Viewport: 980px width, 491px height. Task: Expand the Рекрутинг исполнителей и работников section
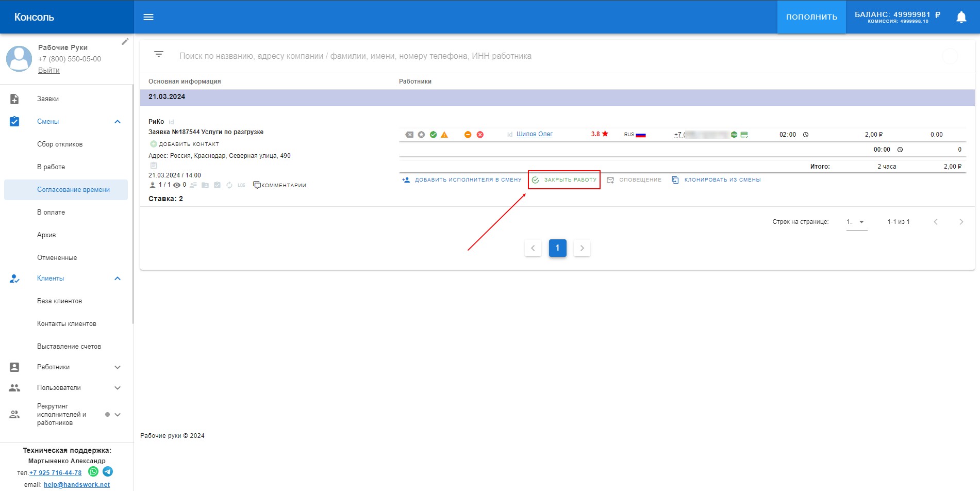point(118,415)
